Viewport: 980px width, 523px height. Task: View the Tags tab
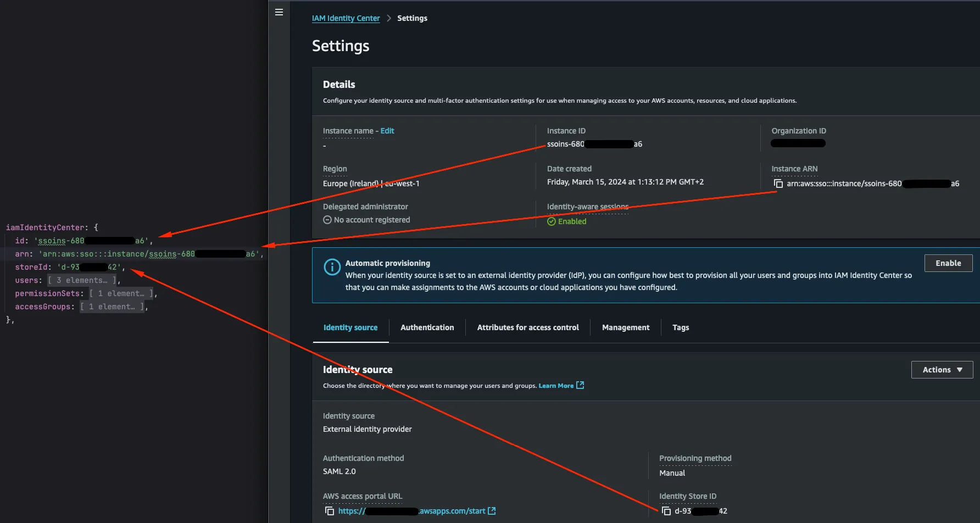(680, 327)
